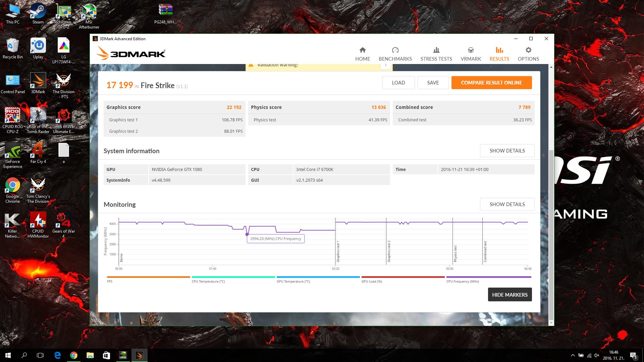This screenshot has width=644, height=362.
Task: Open MSI Afterburner desktop icon
Action: (89, 16)
